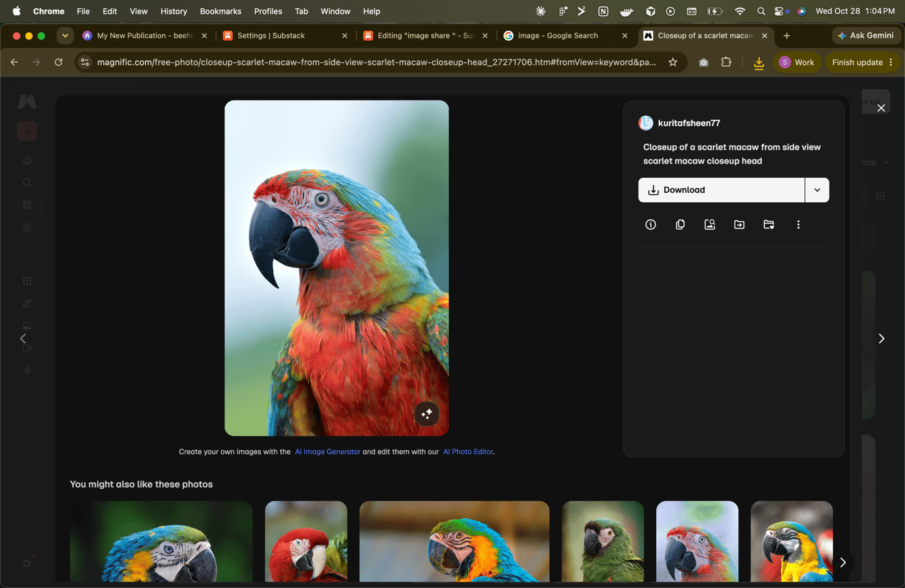Open Chrome downloads icon in toolbar
905x588 pixels.
759,63
